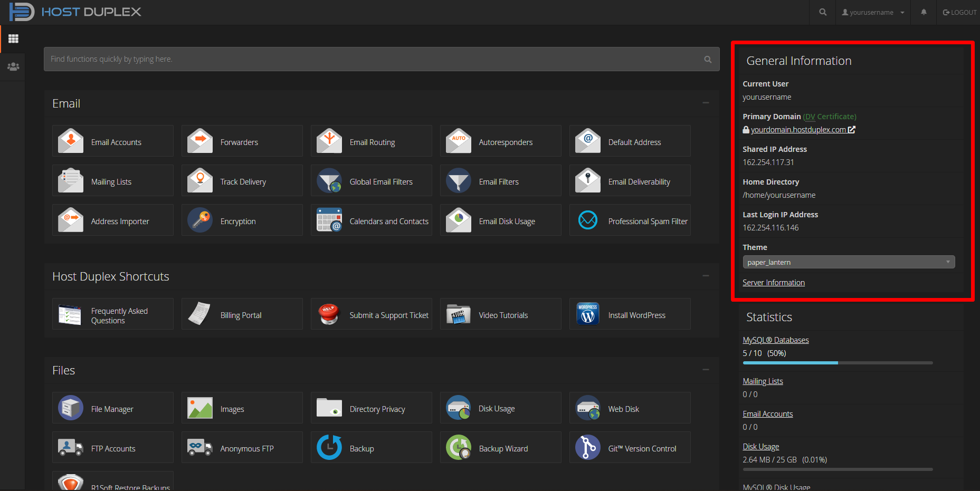Open the Email Accounts icon
The height and width of the screenshot is (491, 980).
(71, 141)
